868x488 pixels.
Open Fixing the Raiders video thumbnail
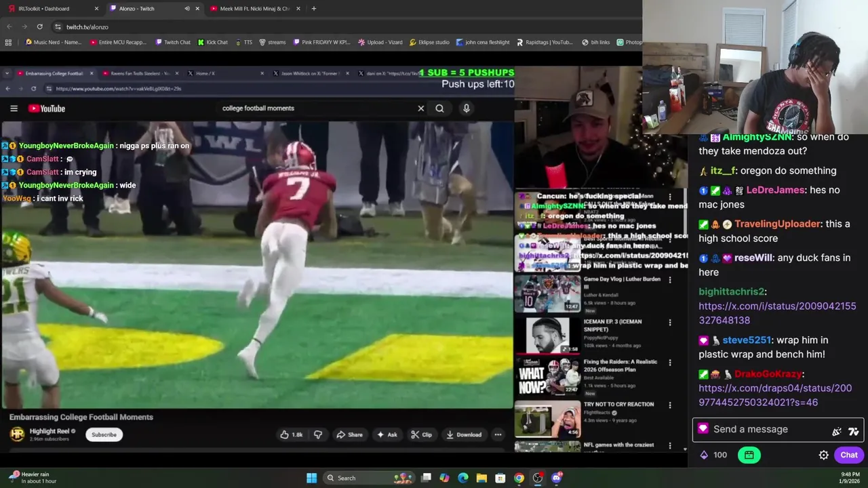point(547,376)
